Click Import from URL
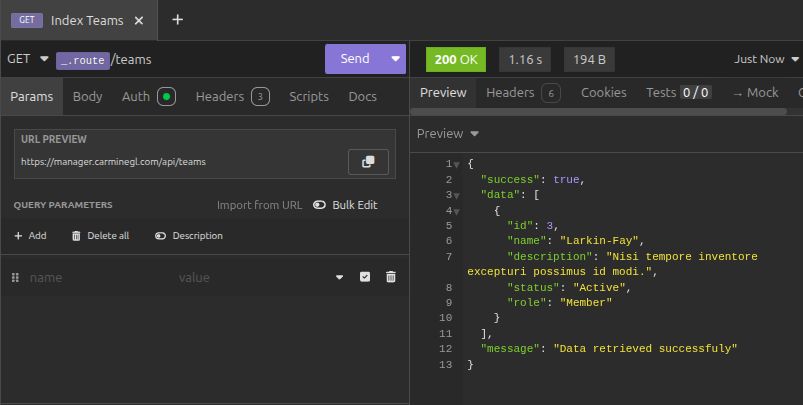Image resolution: width=803 pixels, height=405 pixels. (259, 205)
